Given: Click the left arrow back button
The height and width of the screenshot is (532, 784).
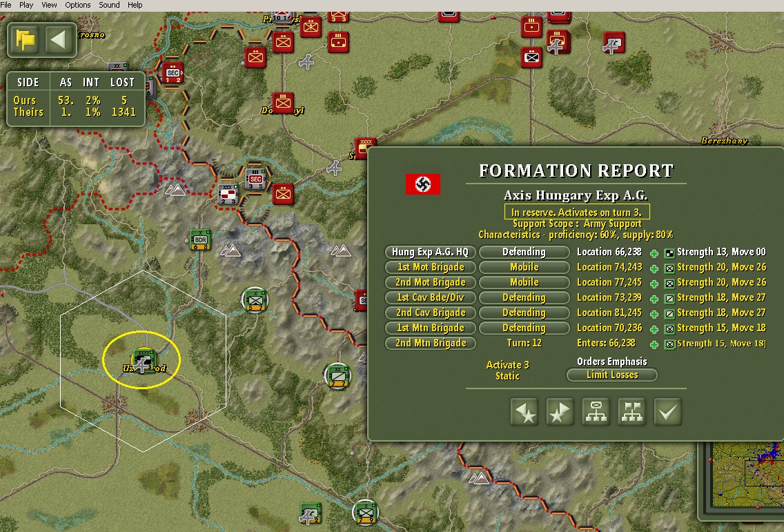Looking at the screenshot, I should [x=59, y=39].
